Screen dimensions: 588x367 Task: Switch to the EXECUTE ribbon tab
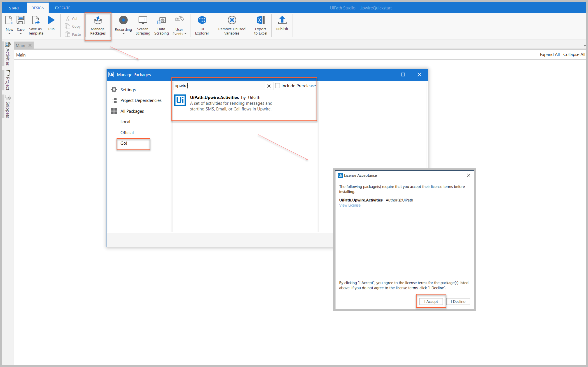click(x=63, y=8)
